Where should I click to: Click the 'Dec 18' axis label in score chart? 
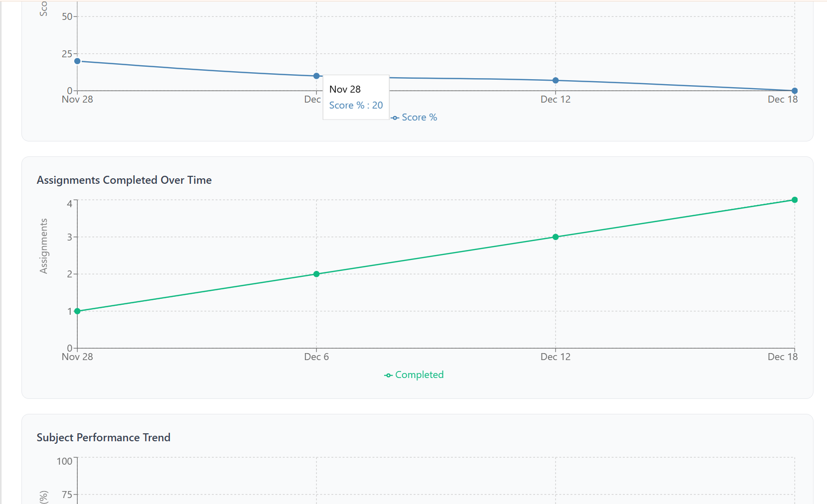(783, 100)
